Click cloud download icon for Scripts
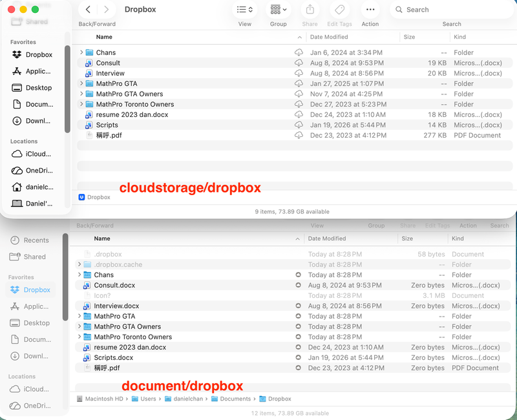Viewport: 517px width, 420px height. tap(299, 125)
